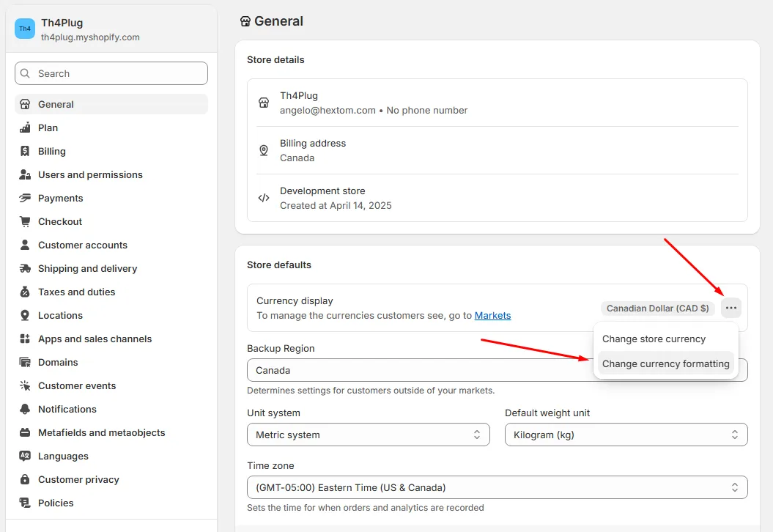Select Change store currency from the menu
The height and width of the screenshot is (532, 773).
point(665,339)
